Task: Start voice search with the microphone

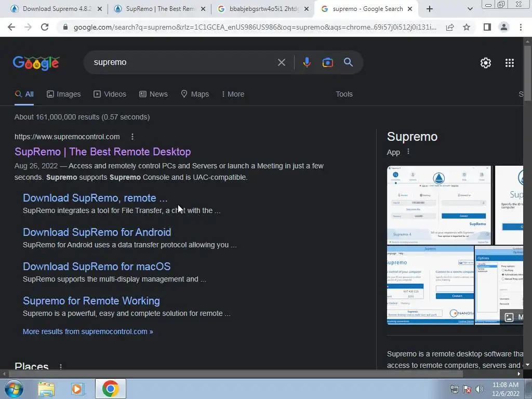Action: point(307,62)
